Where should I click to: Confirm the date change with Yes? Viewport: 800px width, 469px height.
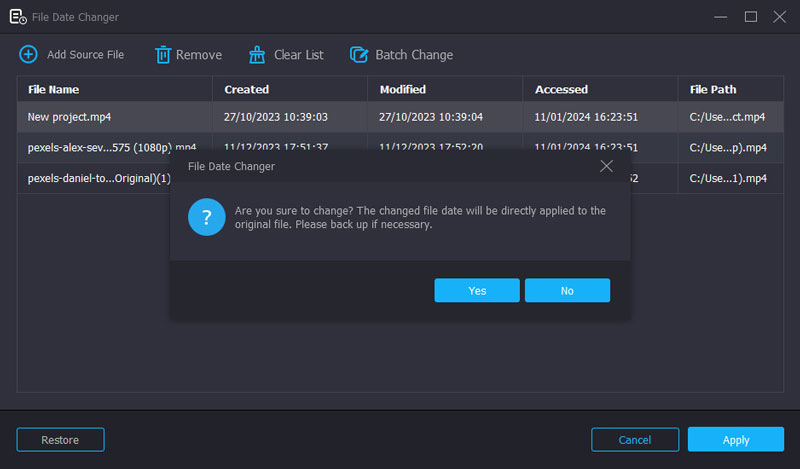(477, 290)
